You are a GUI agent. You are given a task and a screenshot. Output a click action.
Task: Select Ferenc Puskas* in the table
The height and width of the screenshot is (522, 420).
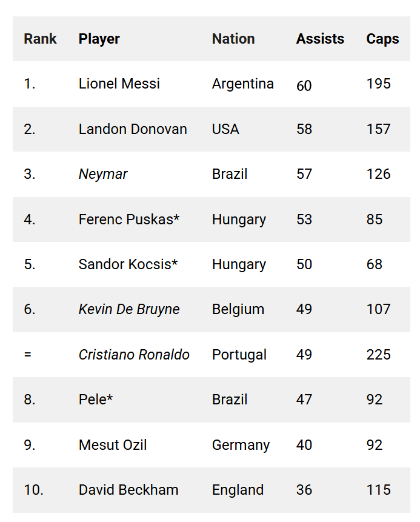[x=129, y=219]
